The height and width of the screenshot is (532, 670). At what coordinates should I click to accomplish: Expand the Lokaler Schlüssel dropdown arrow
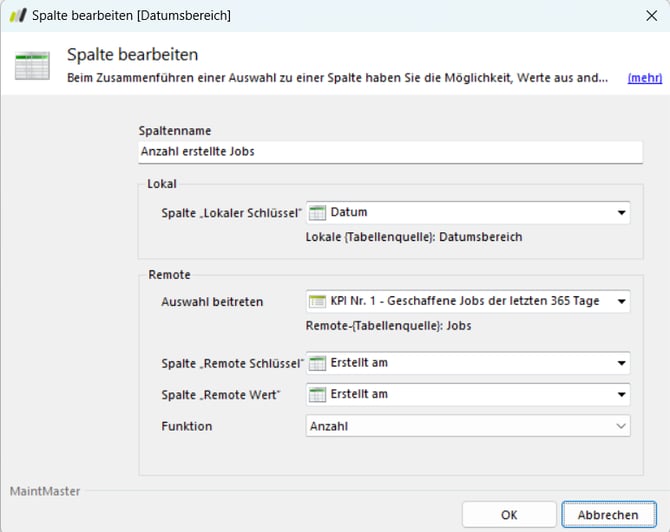coord(621,212)
